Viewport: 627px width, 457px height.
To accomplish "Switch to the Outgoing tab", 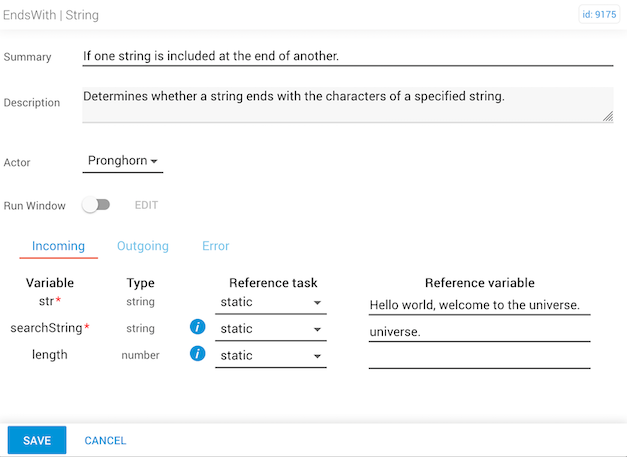I will pyautogui.click(x=143, y=246).
